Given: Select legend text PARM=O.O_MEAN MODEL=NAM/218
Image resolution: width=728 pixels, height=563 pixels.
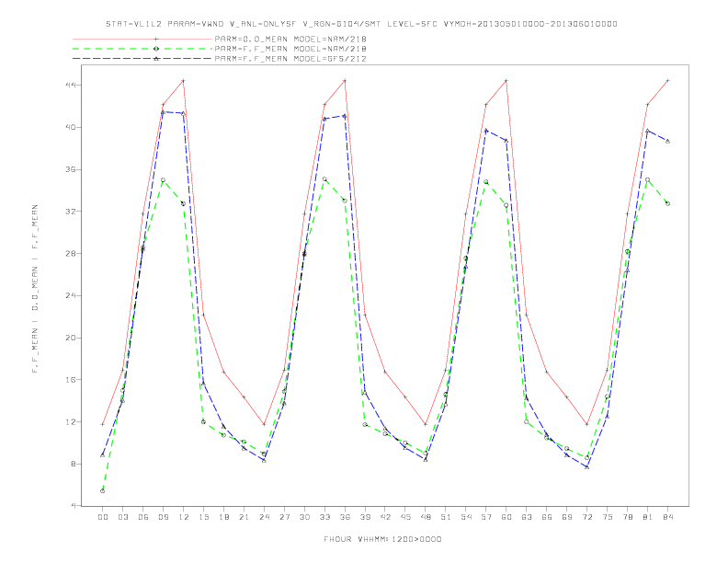Looking at the screenshot, I should pyautogui.click(x=290, y=39).
